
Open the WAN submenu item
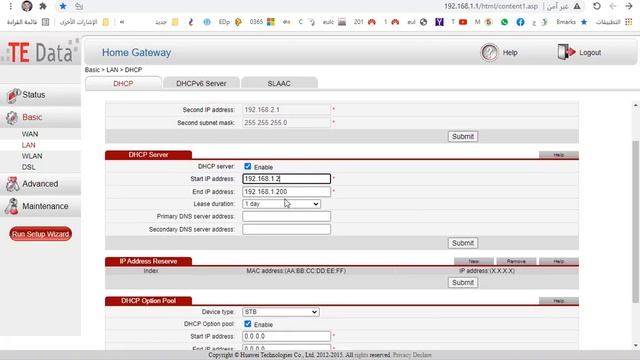(30, 134)
